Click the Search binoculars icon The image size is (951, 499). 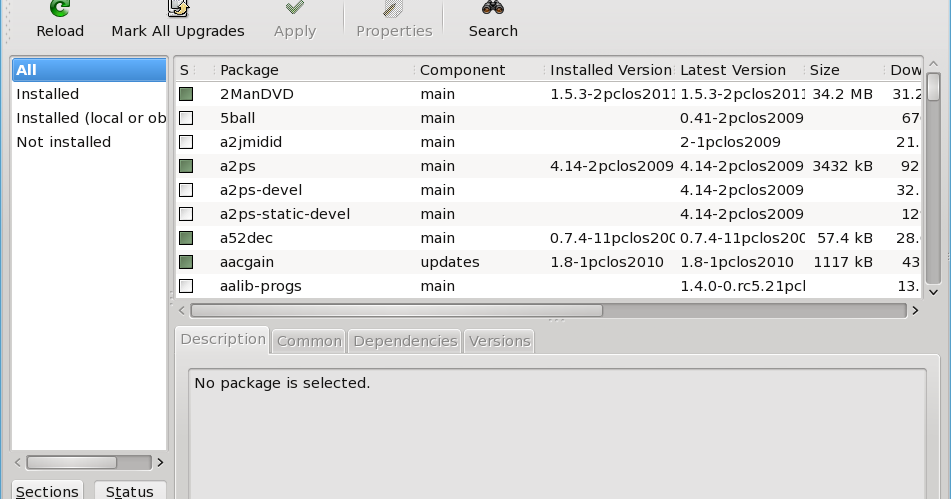click(493, 8)
